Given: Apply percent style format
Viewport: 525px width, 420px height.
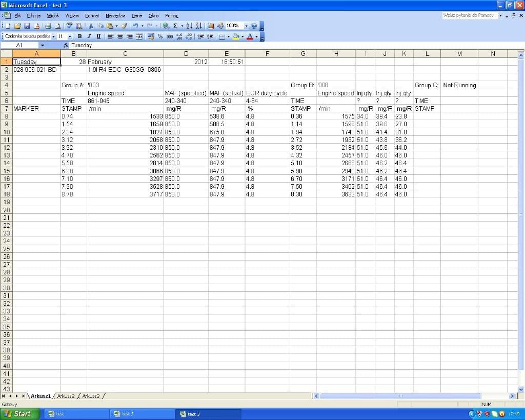Looking at the screenshot, I should click(160, 36).
